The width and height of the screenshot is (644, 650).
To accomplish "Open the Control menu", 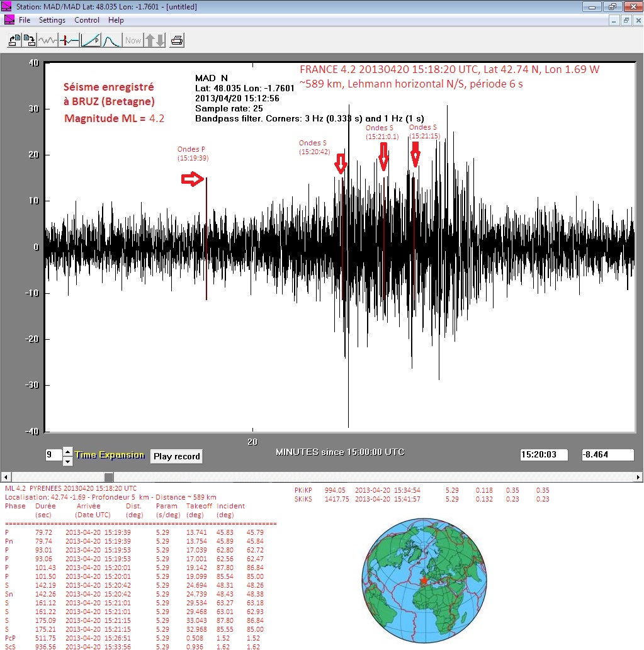I will click(x=87, y=20).
